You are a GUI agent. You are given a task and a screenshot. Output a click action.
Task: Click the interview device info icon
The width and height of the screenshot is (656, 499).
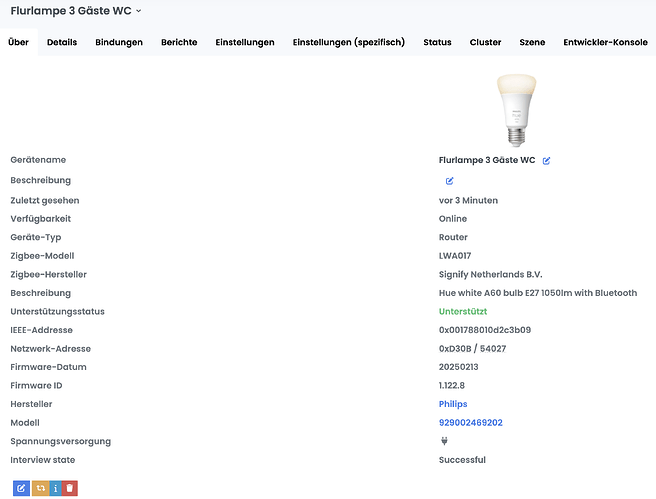tap(55, 488)
